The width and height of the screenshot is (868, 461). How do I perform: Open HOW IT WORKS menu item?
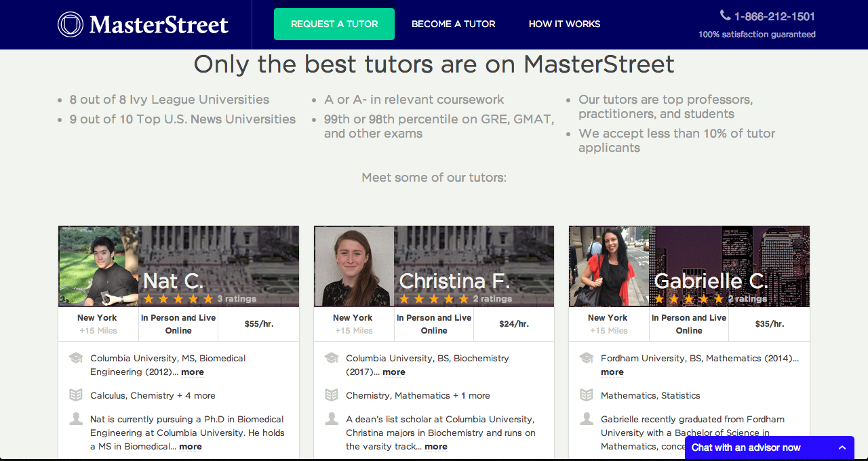click(x=565, y=24)
